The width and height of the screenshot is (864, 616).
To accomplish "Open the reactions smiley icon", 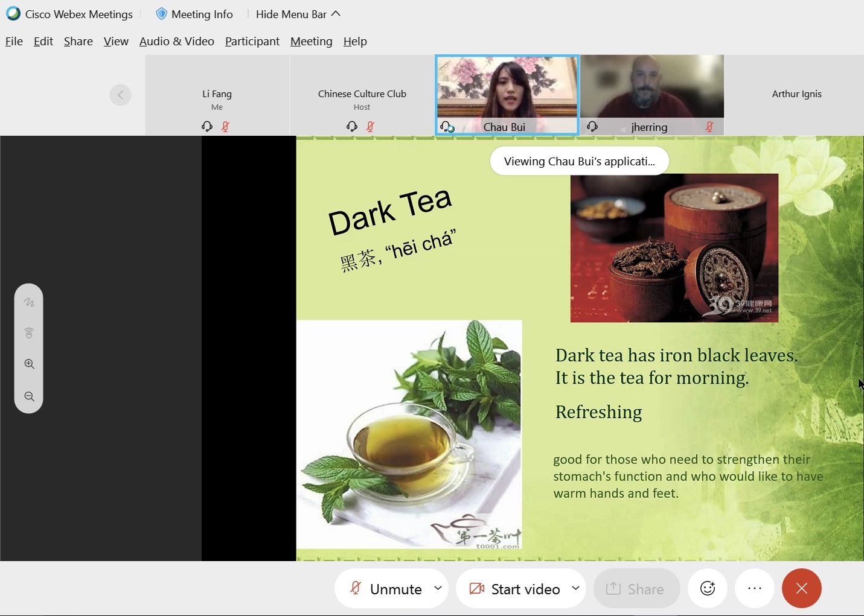I will click(707, 588).
